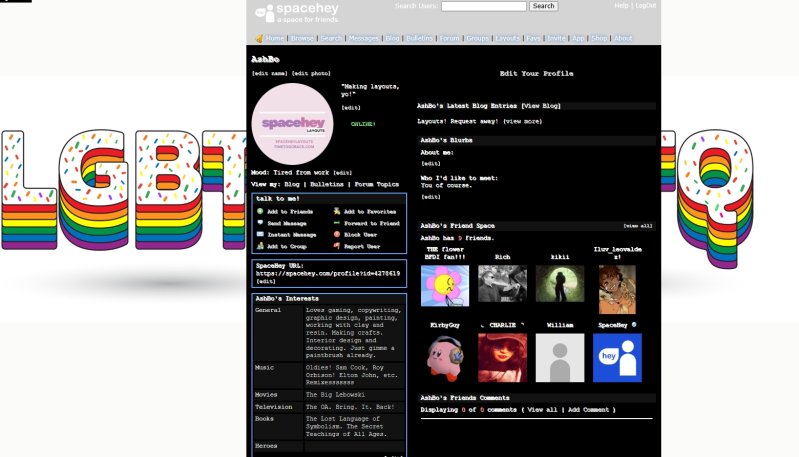Click AshBo's round profile photo

(292, 124)
